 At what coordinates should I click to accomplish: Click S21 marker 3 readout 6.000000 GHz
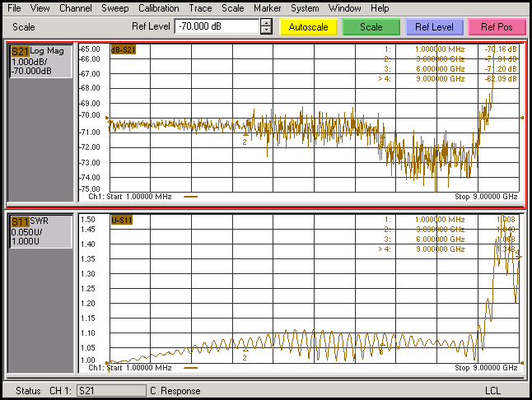point(441,69)
